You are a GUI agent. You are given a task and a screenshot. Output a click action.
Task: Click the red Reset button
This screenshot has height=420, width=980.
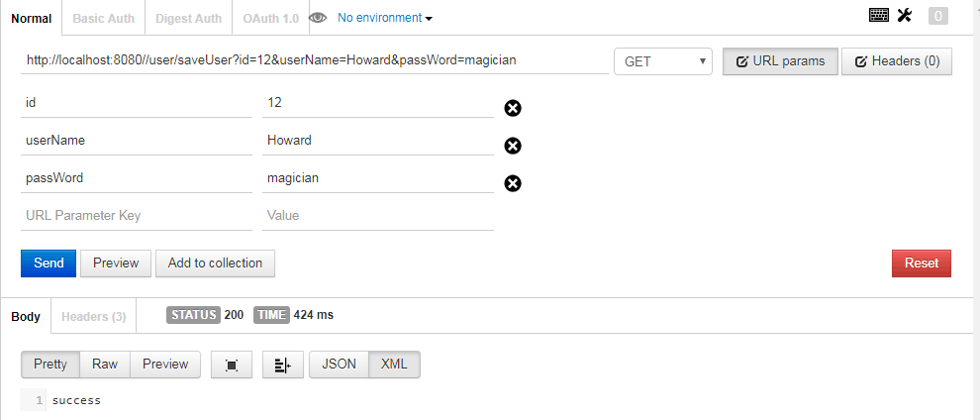922,263
